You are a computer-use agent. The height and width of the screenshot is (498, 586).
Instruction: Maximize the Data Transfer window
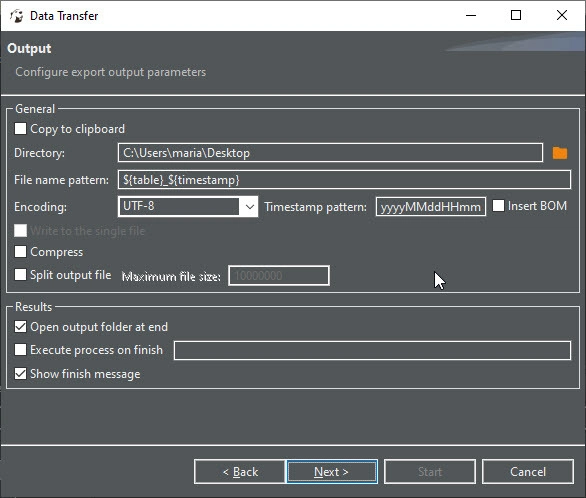[516, 16]
